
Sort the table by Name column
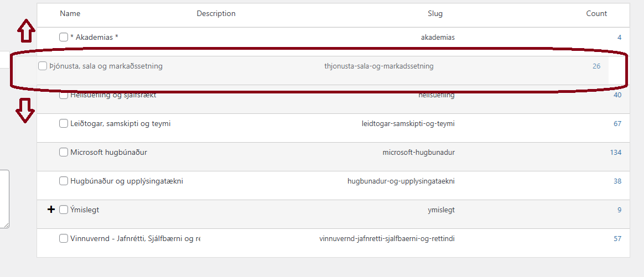[70, 13]
